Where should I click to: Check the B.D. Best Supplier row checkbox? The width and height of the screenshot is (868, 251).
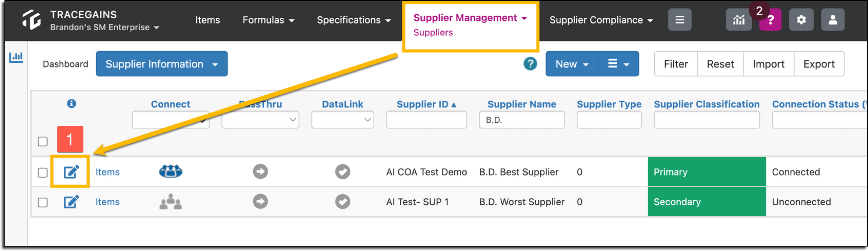(x=42, y=172)
